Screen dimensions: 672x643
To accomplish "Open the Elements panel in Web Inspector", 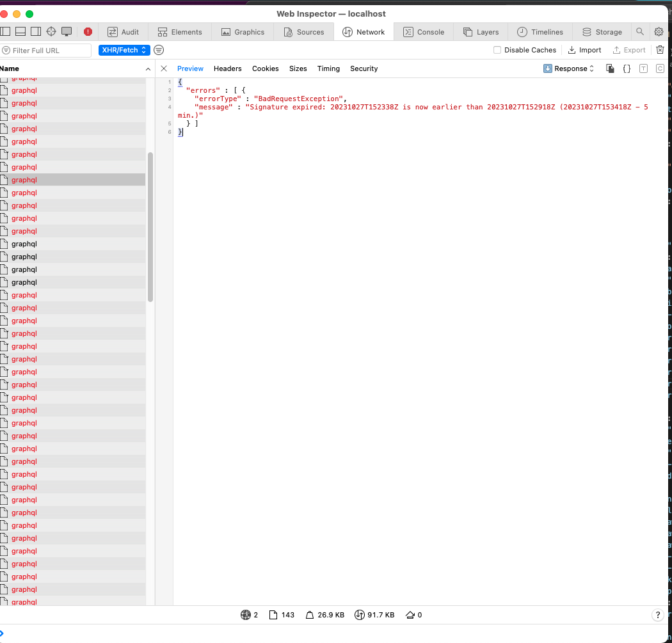I will 180,31.
